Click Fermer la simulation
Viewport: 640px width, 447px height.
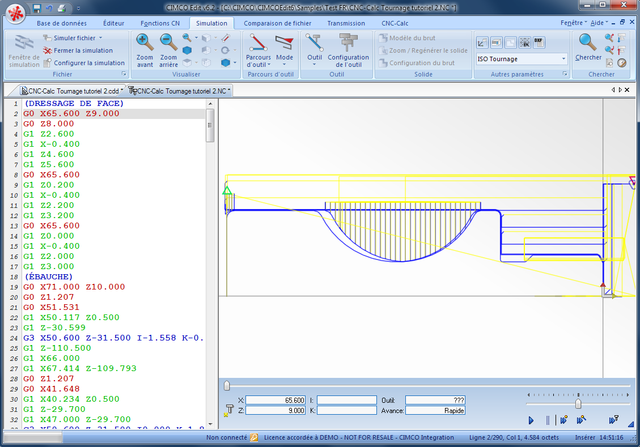78,50
